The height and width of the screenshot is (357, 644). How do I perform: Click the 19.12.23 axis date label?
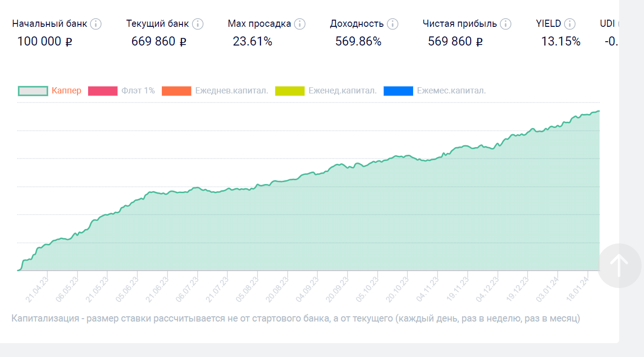[517, 288]
